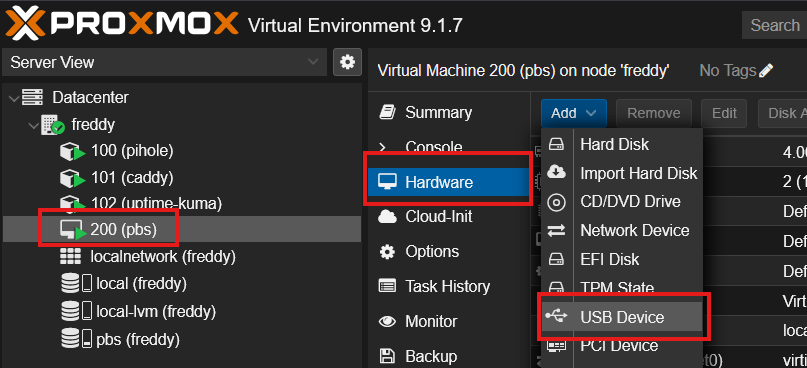Open localnetwork (freddy) entry

(x=163, y=256)
